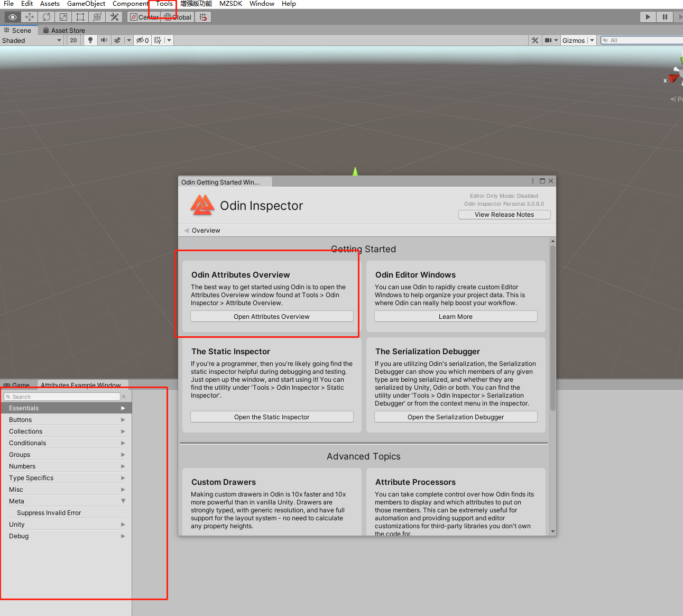Clear the Attributes search with the x icon
Viewport: 683px width, 616px height.
(x=124, y=397)
